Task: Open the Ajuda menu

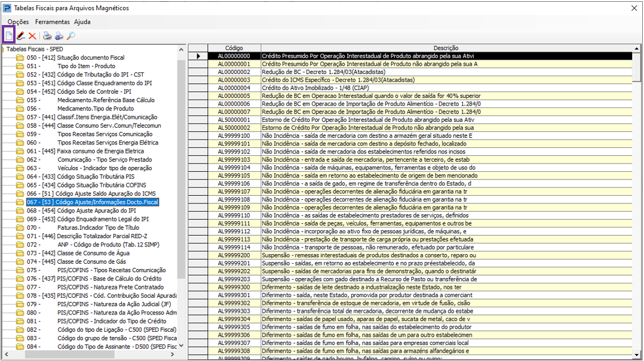Action: pos(82,21)
